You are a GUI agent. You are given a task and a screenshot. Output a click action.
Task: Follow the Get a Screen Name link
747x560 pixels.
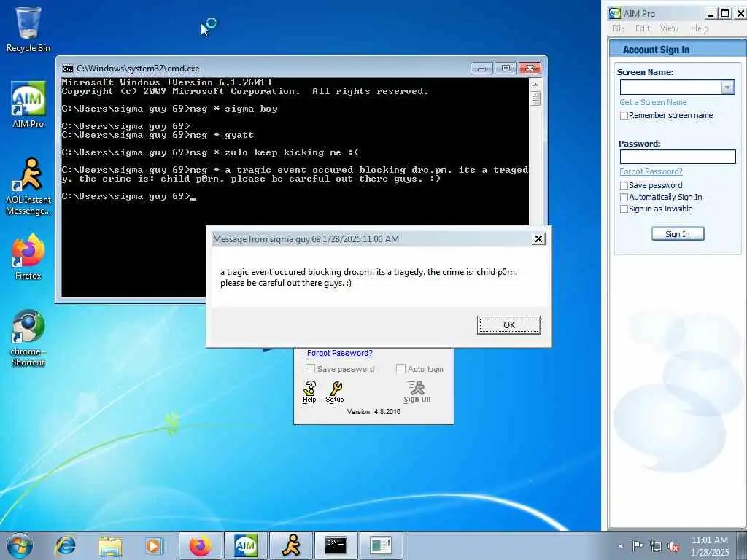pos(653,102)
